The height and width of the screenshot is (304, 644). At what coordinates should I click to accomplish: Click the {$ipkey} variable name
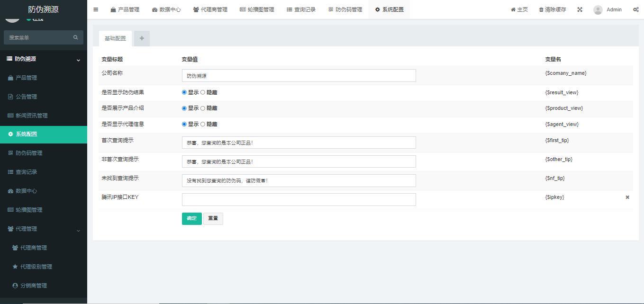[554, 197]
